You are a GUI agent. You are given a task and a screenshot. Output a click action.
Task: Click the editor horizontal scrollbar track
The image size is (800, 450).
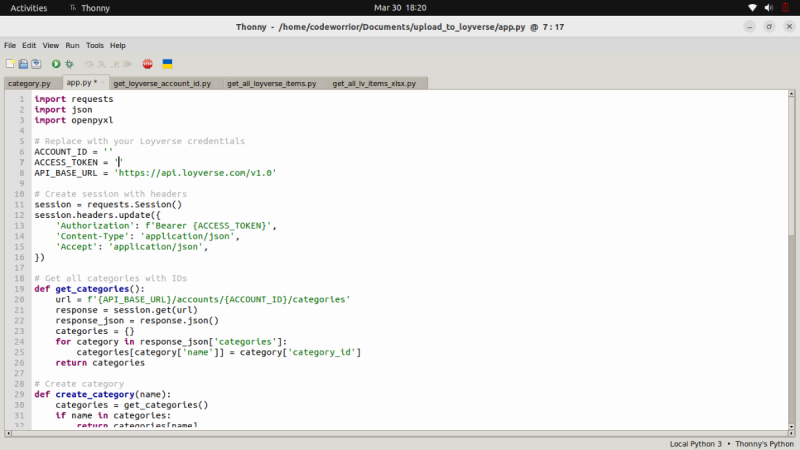click(399, 433)
